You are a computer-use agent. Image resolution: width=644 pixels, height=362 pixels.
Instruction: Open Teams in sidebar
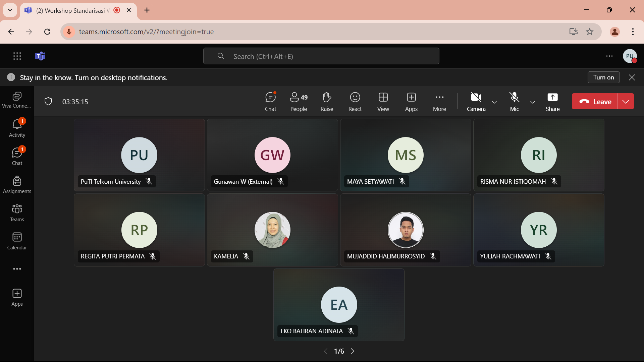17,213
